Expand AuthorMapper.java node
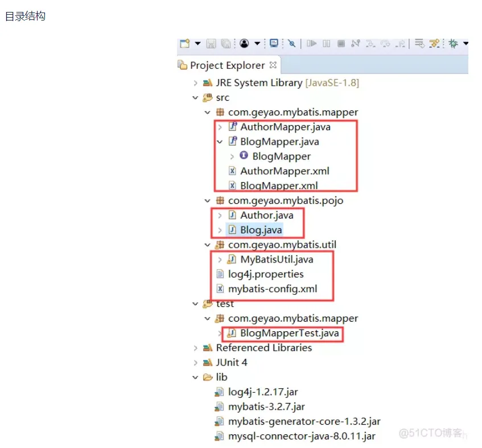The width and height of the screenshot is (482, 448). (220, 127)
